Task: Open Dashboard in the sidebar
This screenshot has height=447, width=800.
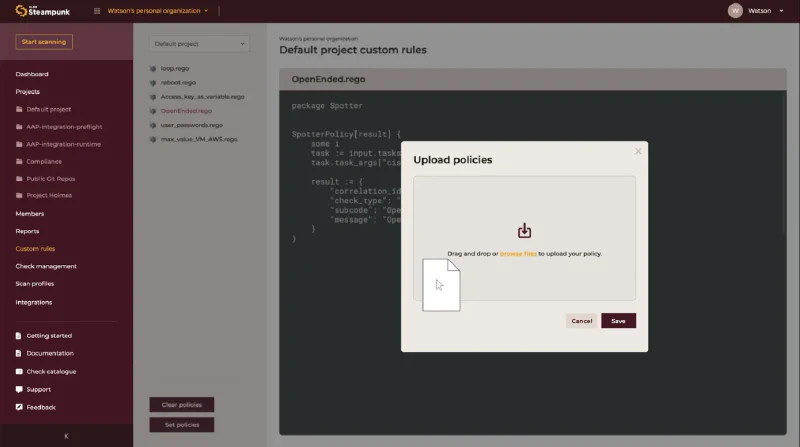Action: 32,74
